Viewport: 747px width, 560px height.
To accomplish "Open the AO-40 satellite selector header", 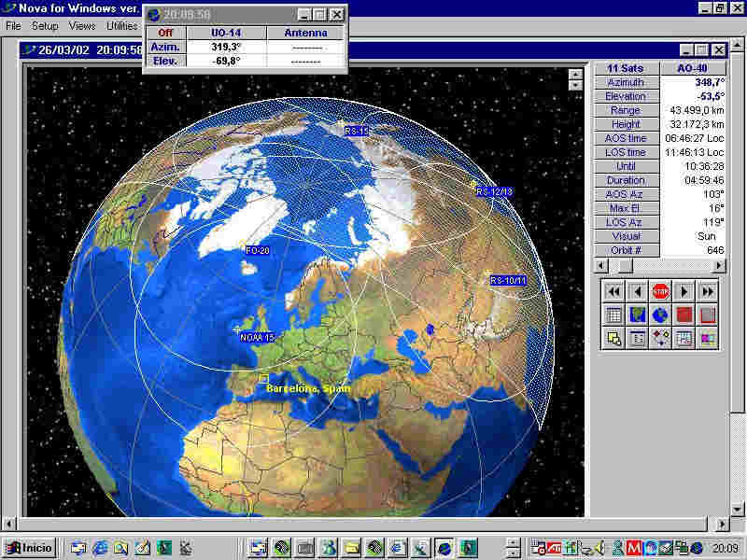I will click(693, 68).
